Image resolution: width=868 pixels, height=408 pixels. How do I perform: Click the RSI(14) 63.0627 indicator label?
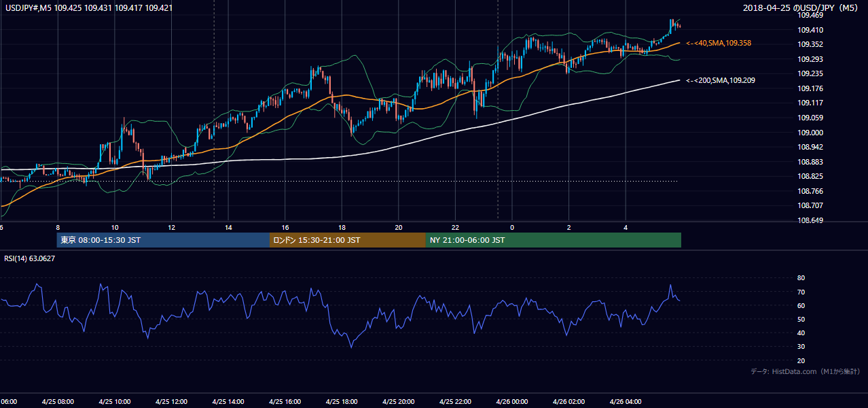coord(30,258)
